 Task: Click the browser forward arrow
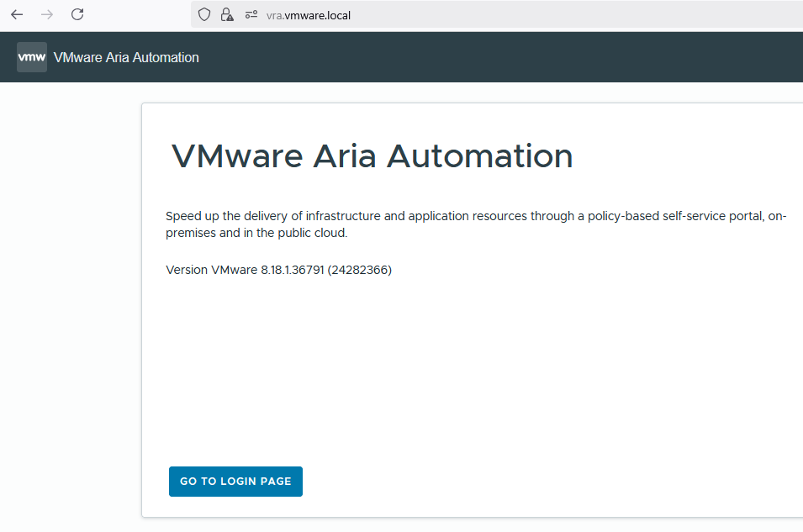click(x=46, y=14)
